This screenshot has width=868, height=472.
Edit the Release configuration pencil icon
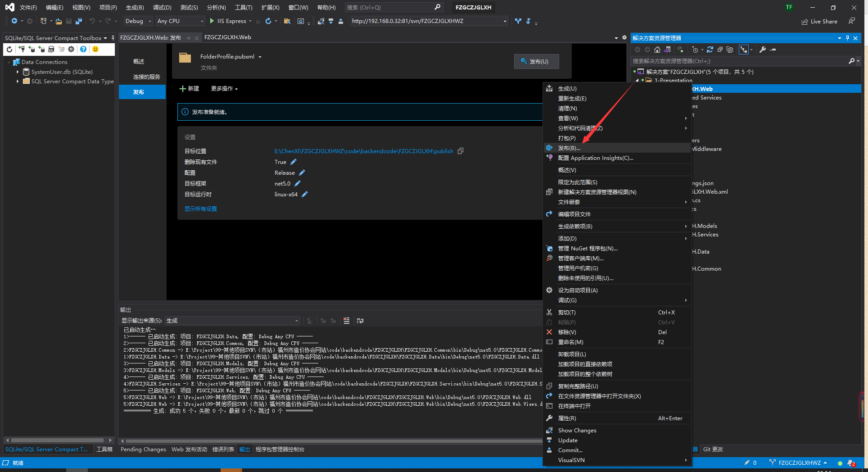pyautogui.click(x=302, y=172)
